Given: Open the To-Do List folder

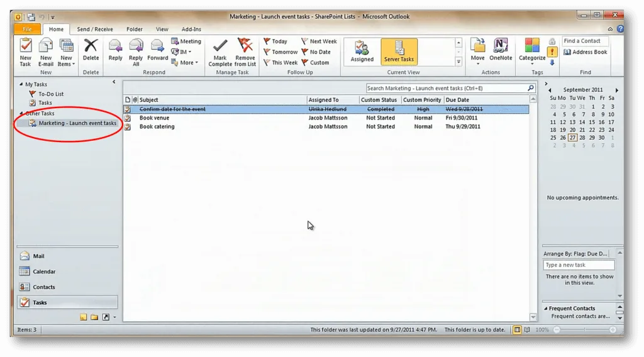Looking at the screenshot, I should [47, 94].
